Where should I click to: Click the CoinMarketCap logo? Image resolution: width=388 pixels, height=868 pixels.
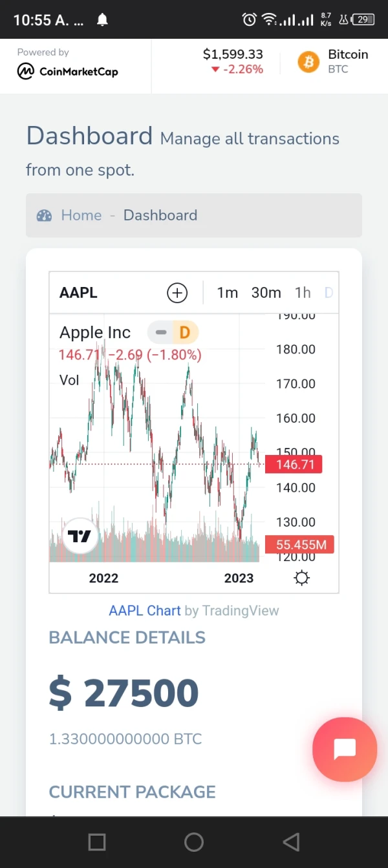(68, 71)
